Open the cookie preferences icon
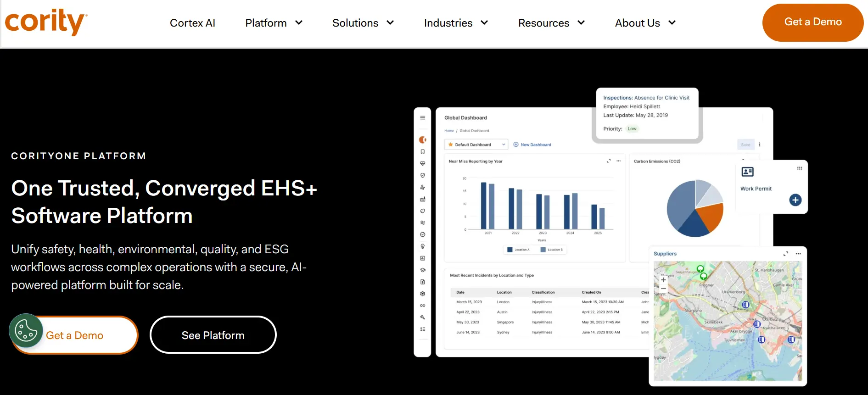Viewport: 868px width, 395px height. click(26, 330)
